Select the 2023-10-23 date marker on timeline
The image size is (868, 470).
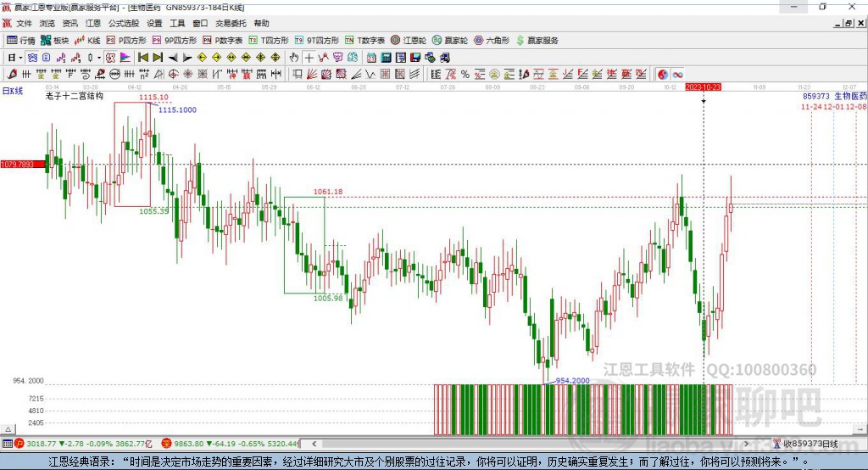point(703,87)
